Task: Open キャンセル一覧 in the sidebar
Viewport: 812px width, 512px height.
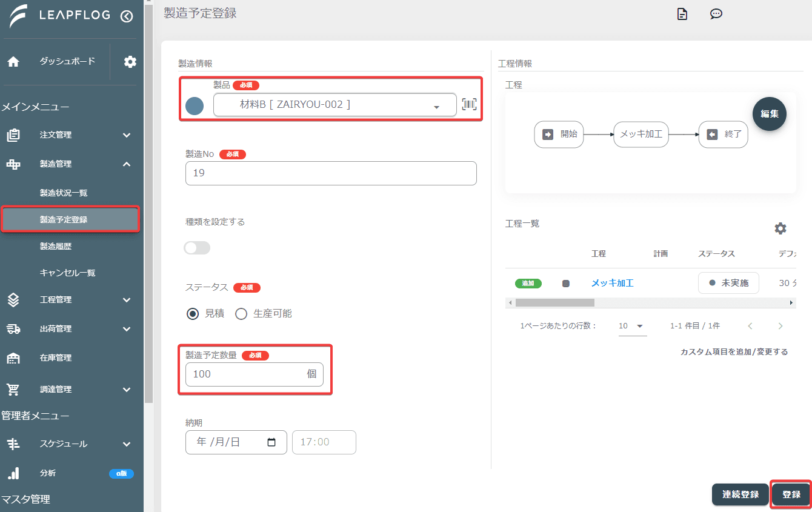Action: coord(67,273)
